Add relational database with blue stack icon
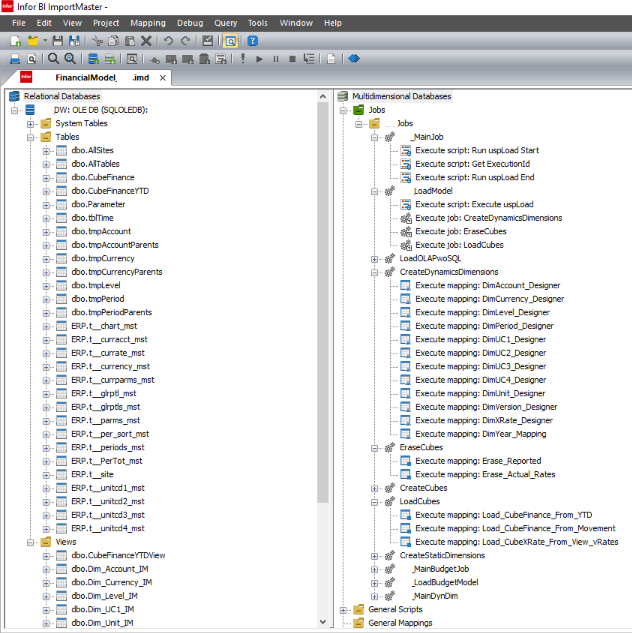The height and width of the screenshot is (633, 632). (93, 59)
